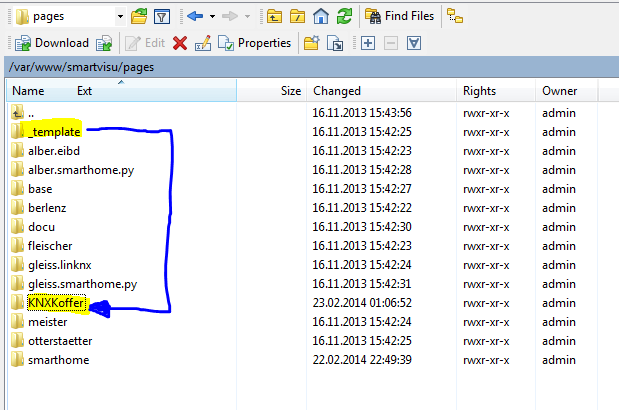Click the open directory folder icon
The image size is (619, 410).
[x=139, y=17]
